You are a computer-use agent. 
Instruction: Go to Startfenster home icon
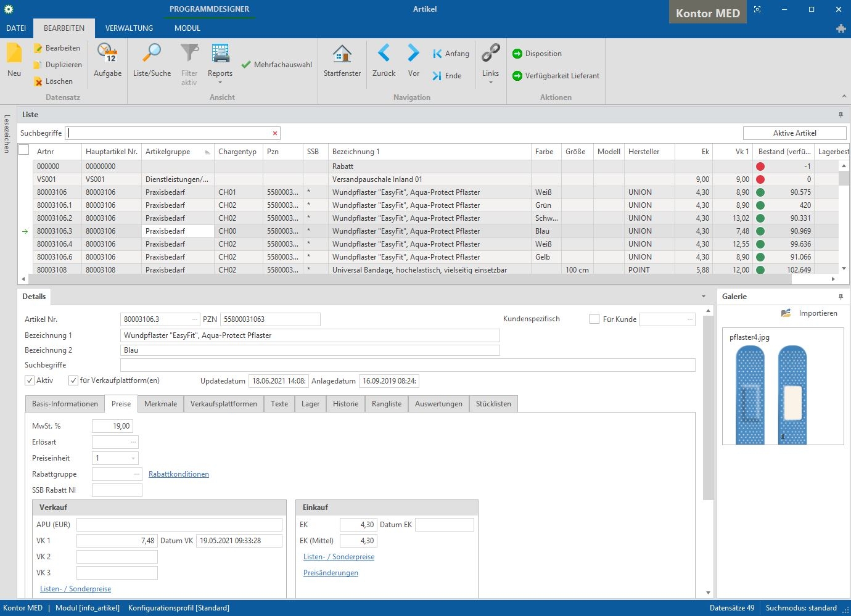pos(342,54)
